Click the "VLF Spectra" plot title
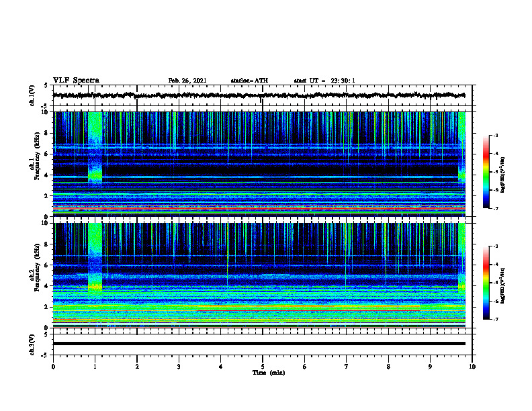Image resolution: width=532 pixels, height=411 pixels. 76,81
